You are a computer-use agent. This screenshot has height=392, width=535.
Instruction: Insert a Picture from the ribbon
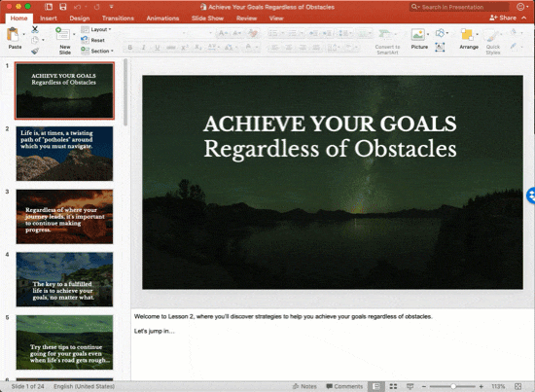coord(418,35)
